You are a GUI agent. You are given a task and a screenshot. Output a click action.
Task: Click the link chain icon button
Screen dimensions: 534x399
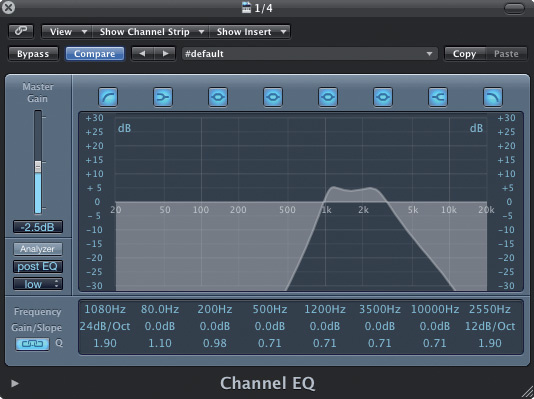point(21,31)
